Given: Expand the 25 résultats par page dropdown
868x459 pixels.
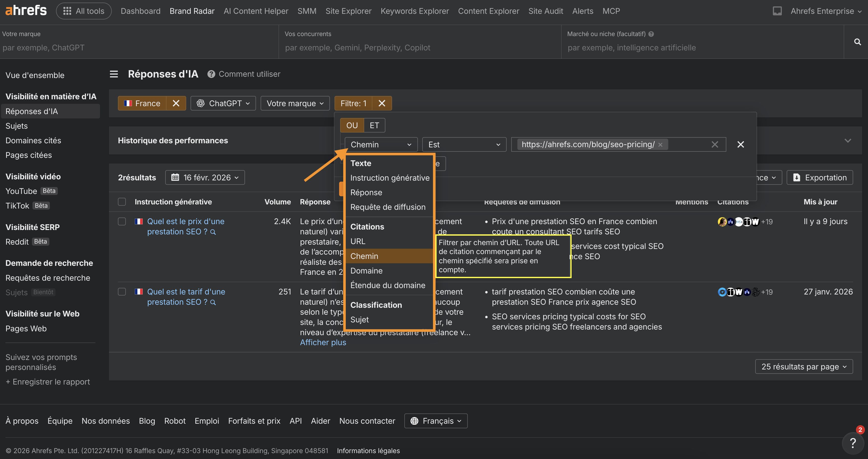Looking at the screenshot, I should click(804, 367).
